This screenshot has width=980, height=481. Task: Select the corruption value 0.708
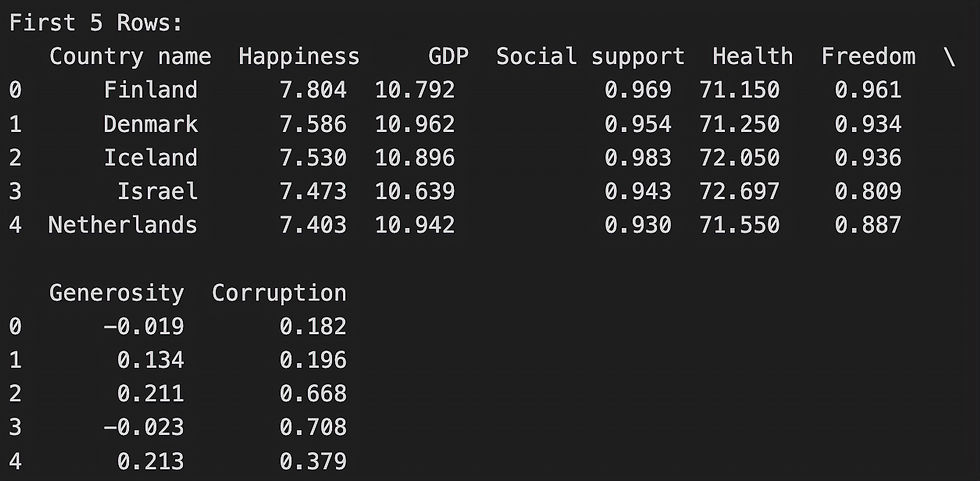[313, 428]
